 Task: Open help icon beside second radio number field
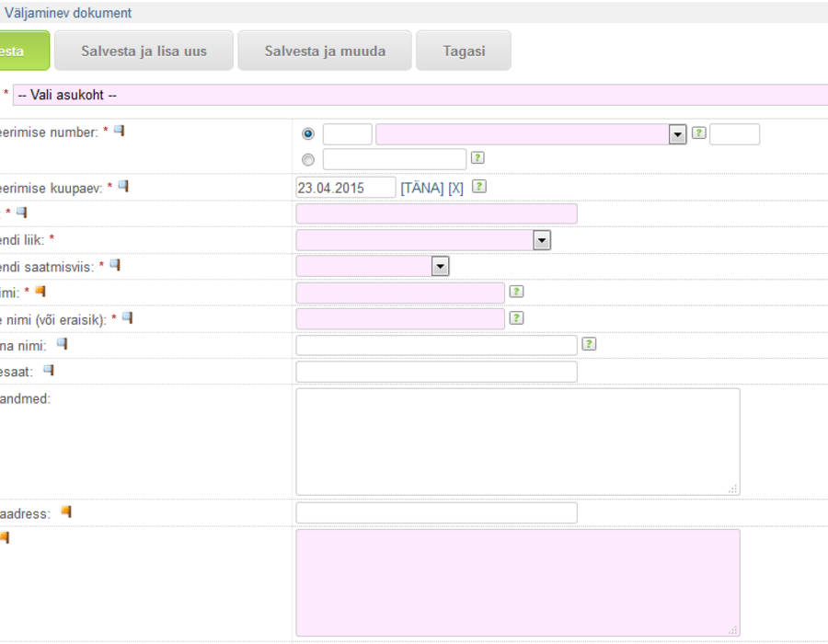tap(477, 157)
